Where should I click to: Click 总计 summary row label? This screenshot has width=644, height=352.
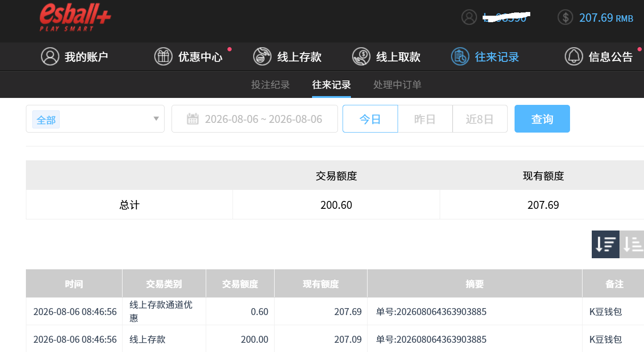point(129,205)
